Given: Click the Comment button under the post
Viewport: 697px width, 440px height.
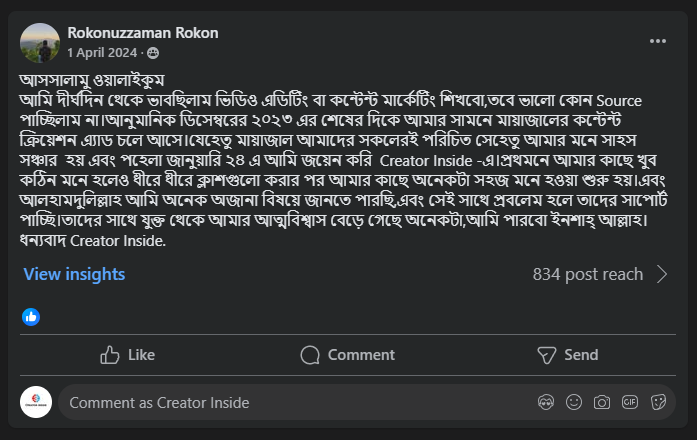Looking at the screenshot, I should pyautogui.click(x=347, y=354).
